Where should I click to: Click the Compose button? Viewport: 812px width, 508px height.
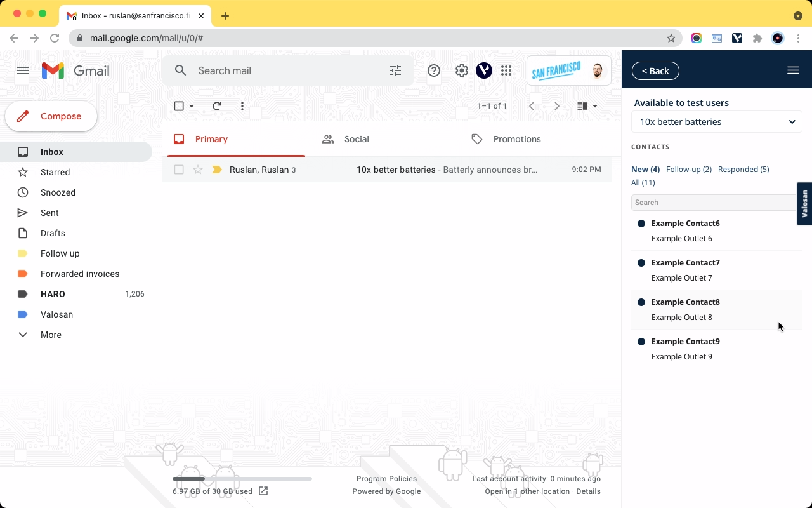[51, 116]
